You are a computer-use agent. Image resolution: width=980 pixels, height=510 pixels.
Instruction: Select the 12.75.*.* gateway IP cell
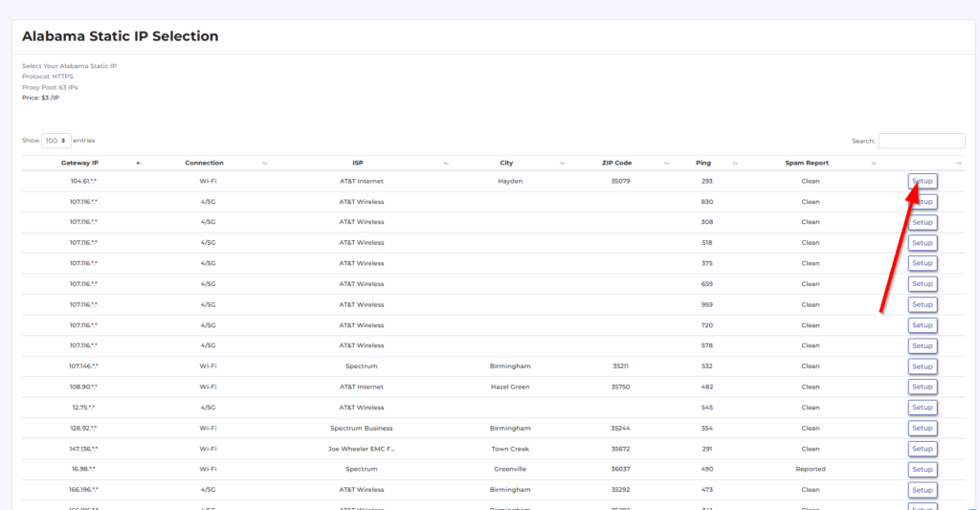[83, 408]
